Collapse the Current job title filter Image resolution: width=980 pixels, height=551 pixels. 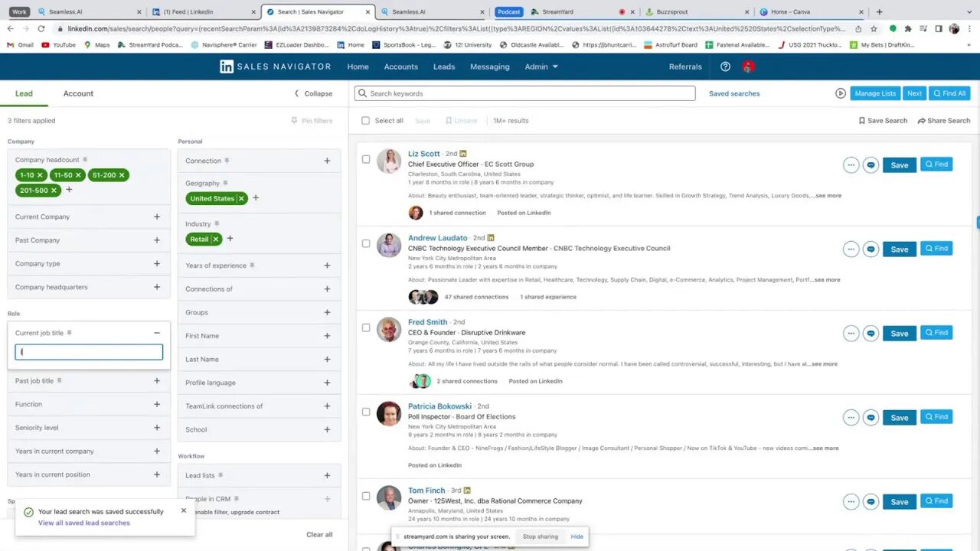(x=157, y=333)
